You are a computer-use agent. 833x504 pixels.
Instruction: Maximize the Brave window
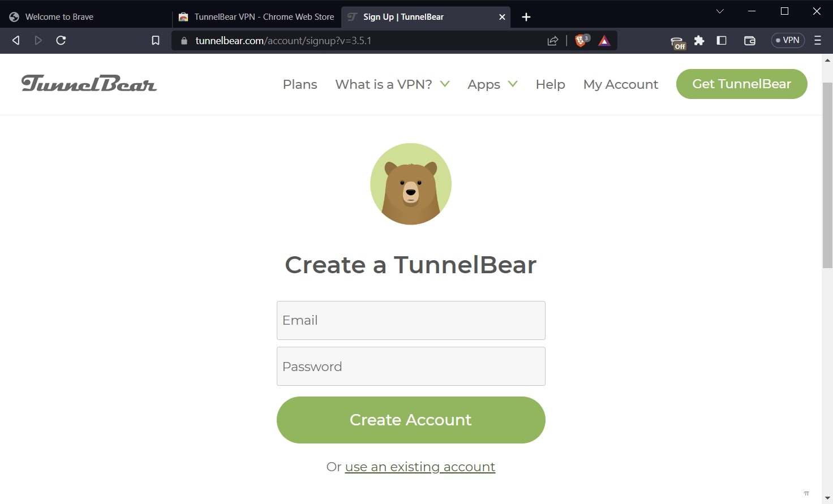click(x=784, y=11)
